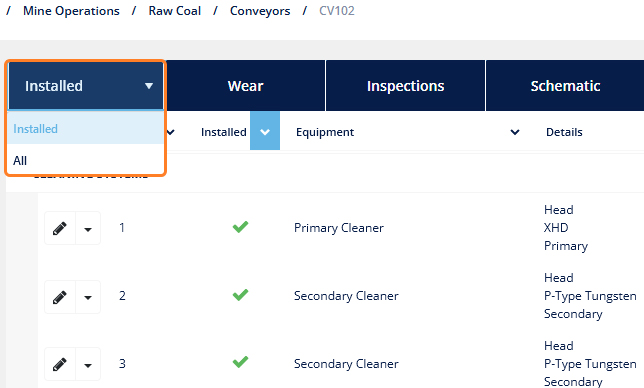The width and height of the screenshot is (644, 388).
Task: Open action caret beside row 1 pencil
Action: (x=88, y=228)
